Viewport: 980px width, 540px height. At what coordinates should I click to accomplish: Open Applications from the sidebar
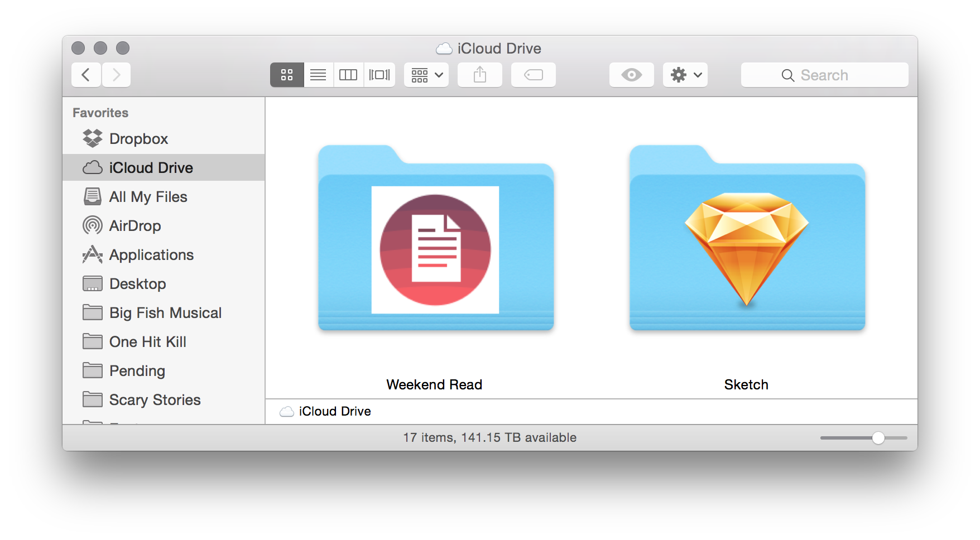(164, 254)
